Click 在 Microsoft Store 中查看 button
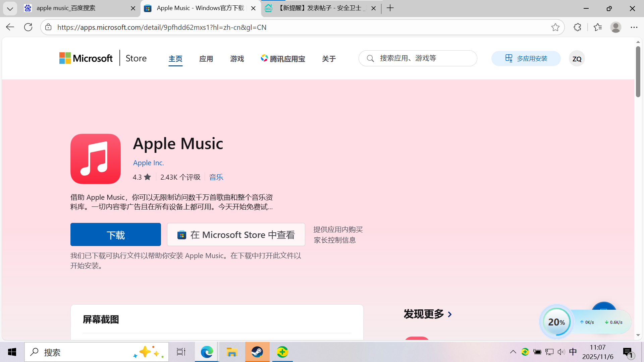 236,235
